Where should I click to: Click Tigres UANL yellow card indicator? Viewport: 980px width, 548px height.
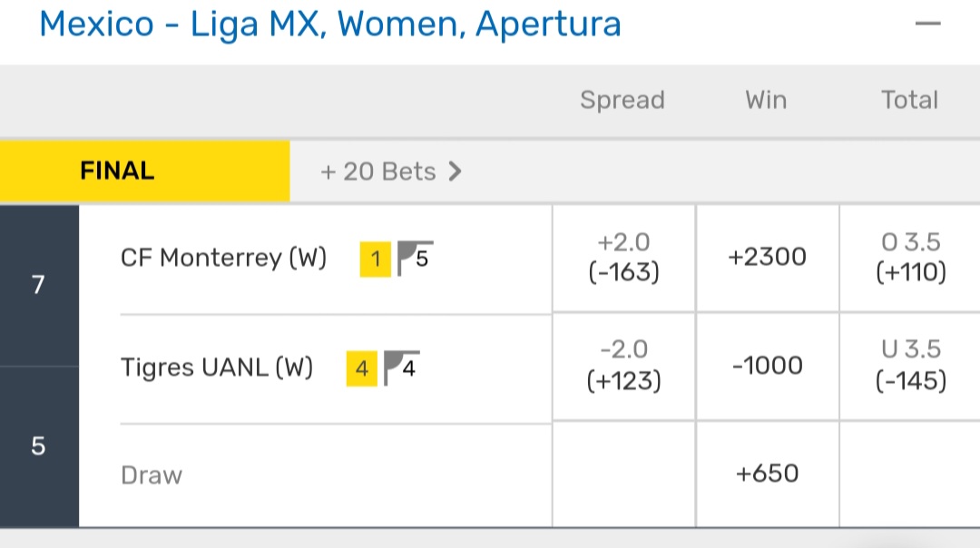pos(361,369)
